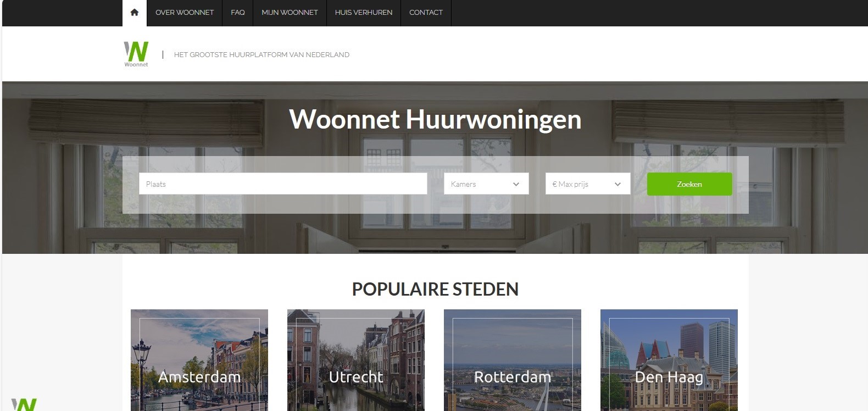Screen dimensions: 868x411
Task: Expand the Max prijs dropdown
Action: pyautogui.click(x=588, y=184)
